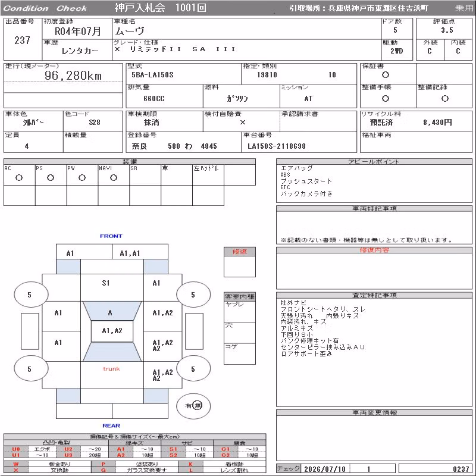Click the empty 修復 box

[x=240, y=267]
